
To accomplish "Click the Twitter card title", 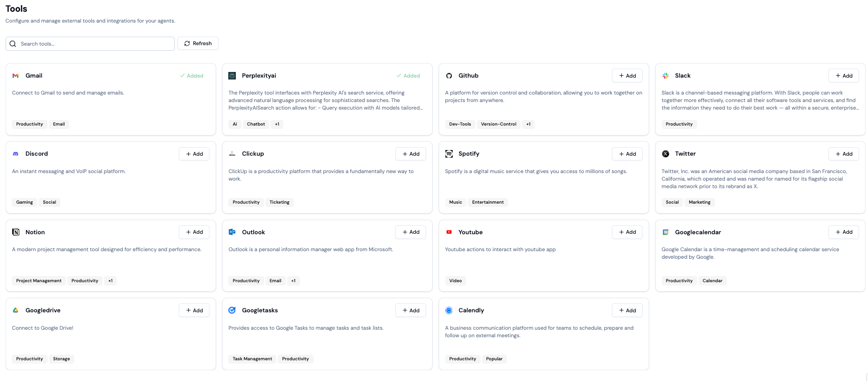I will tap(685, 154).
